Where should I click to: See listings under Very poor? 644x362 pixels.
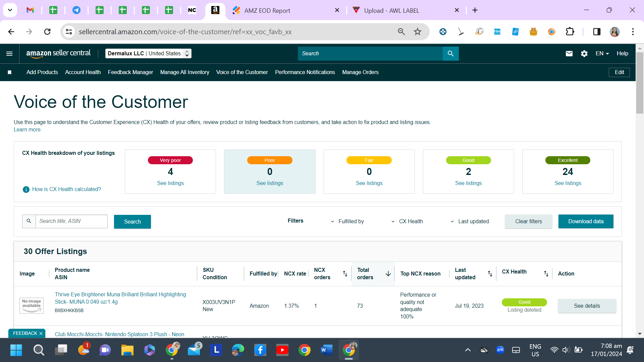(x=170, y=183)
